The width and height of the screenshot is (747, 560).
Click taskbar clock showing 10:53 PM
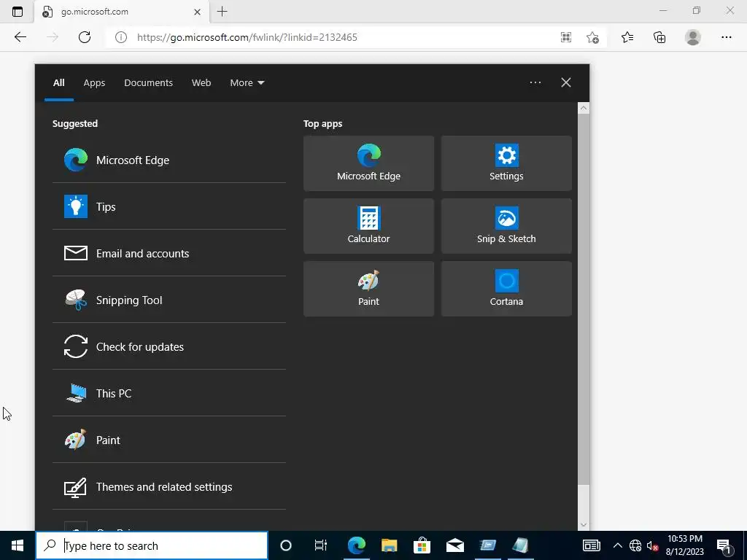click(x=684, y=545)
